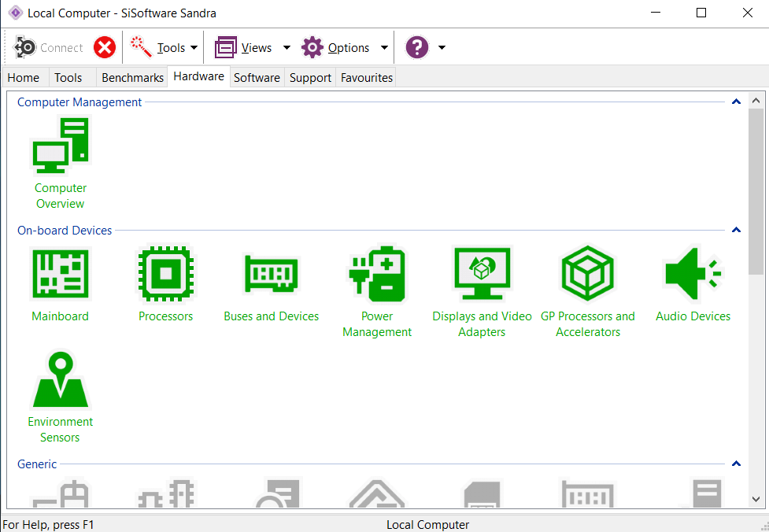Image resolution: width=769 pixels, height=532 pixels.
Task: Switch to the Software tab
Action: point(257,77)
